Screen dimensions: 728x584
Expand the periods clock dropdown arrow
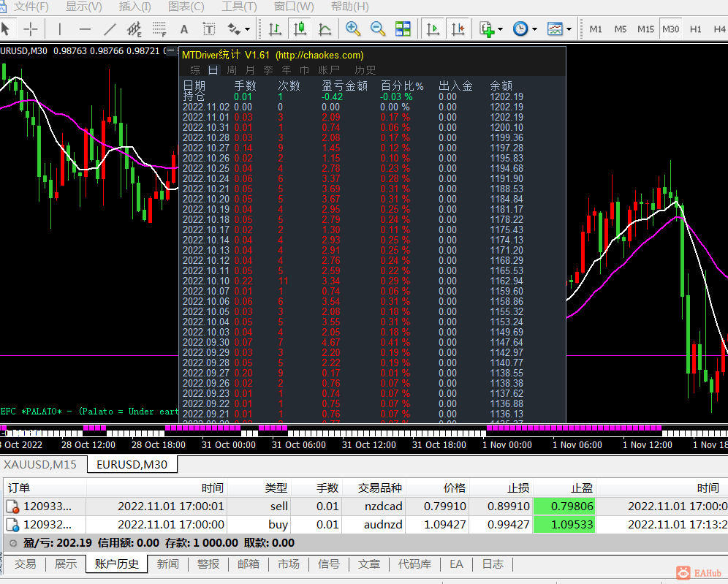[534, 29]
